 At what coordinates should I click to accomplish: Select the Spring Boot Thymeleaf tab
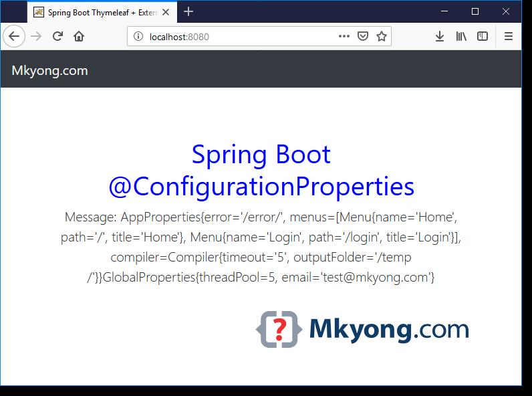coord(100,12)
